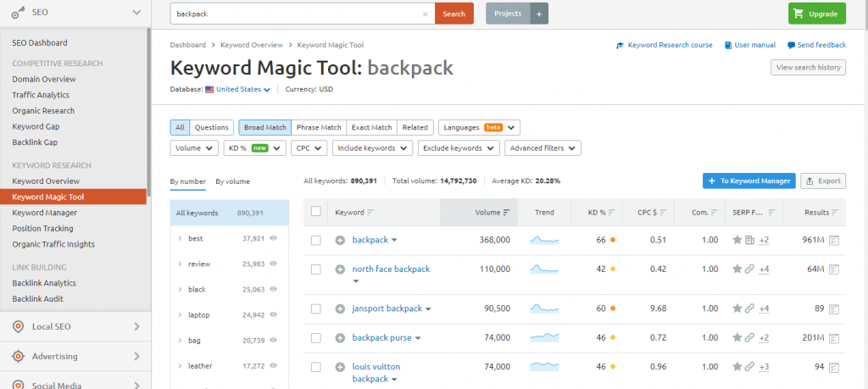Open Keyword Overview in the sidebar

(46, 181)
